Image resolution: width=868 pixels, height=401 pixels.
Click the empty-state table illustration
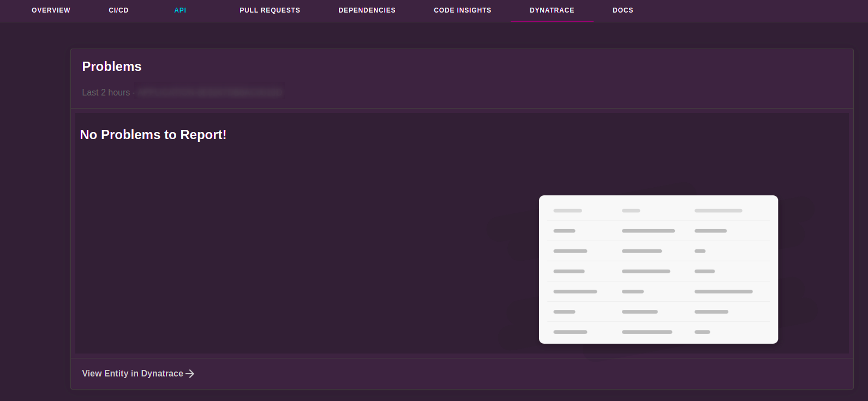pos(659,270)
